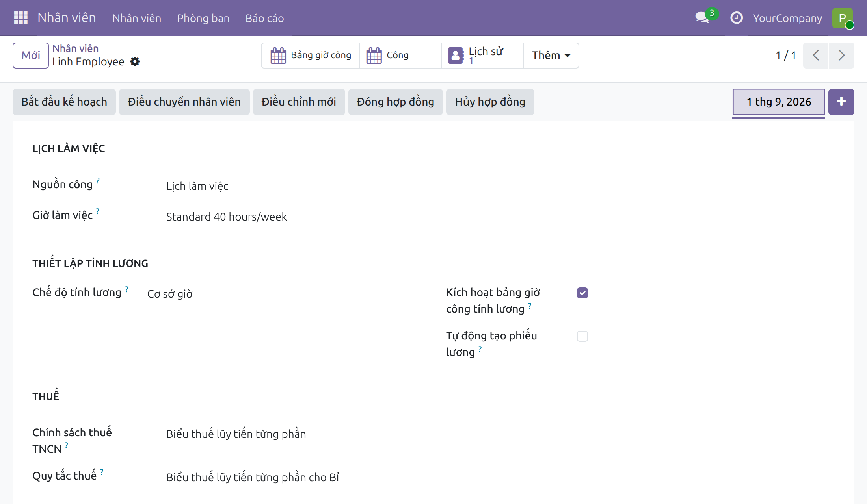The image size is (867, 504).
Task: Expand the Thêm dropdown
Action: point(551,56)
